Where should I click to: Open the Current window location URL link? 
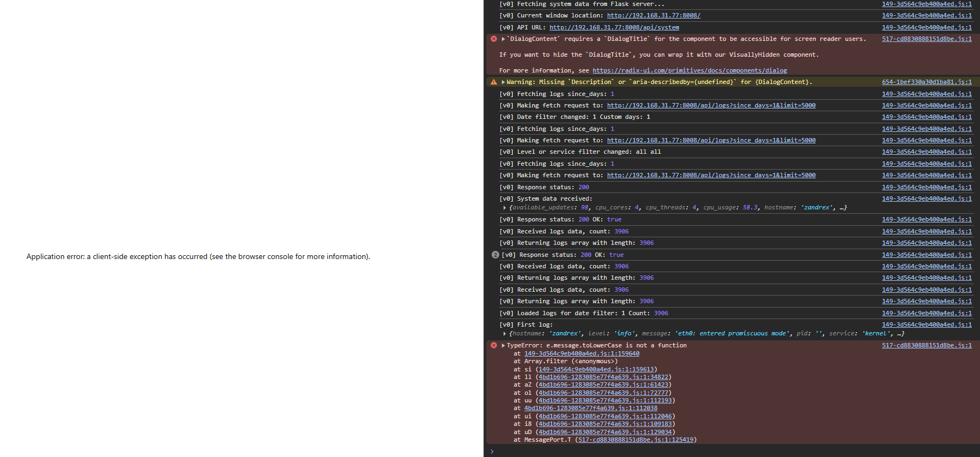point(654,16)
